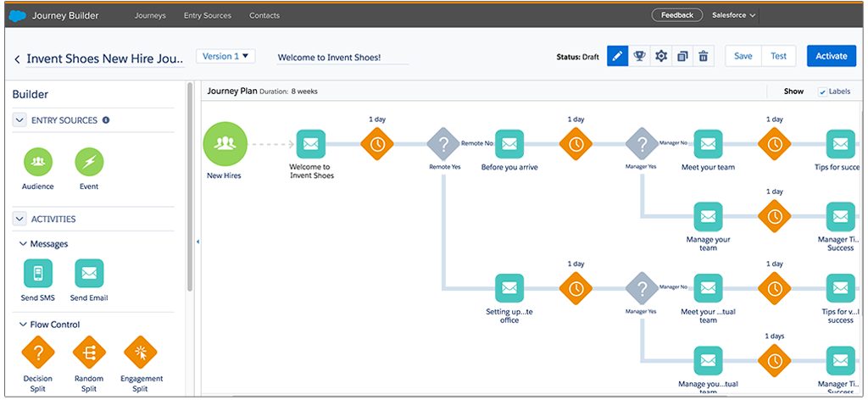This screenshot has height=400, width=868.
Task: Click the Builder panel vertical scrollbar
Action: point(191,187)
